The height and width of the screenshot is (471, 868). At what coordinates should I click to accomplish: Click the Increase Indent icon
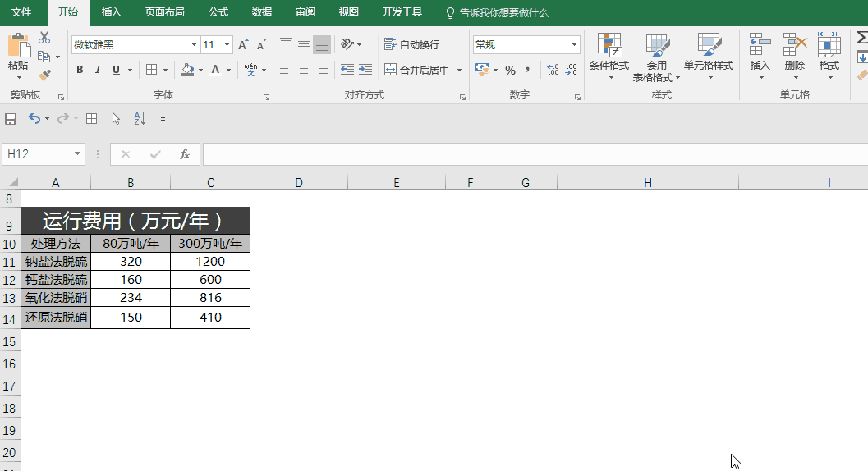tap(365, 70)
